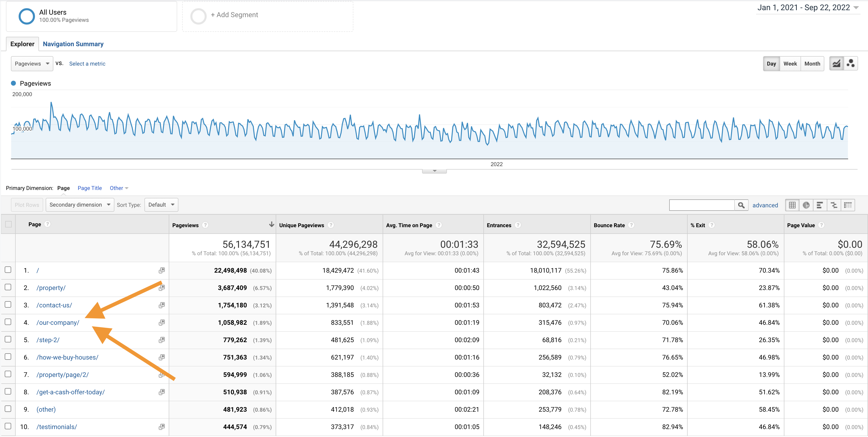
Task: Show help for Pageviews column
Action: click(x=205, y=225)
